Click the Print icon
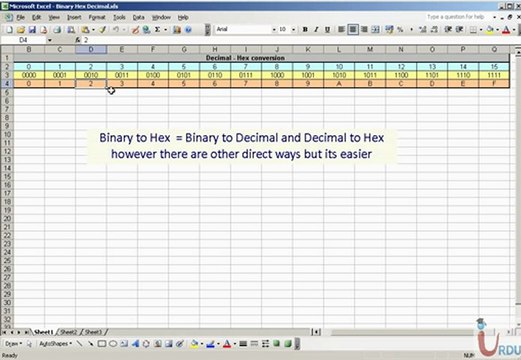This screenshot has height=360, width=521. (x=57, y=30)
